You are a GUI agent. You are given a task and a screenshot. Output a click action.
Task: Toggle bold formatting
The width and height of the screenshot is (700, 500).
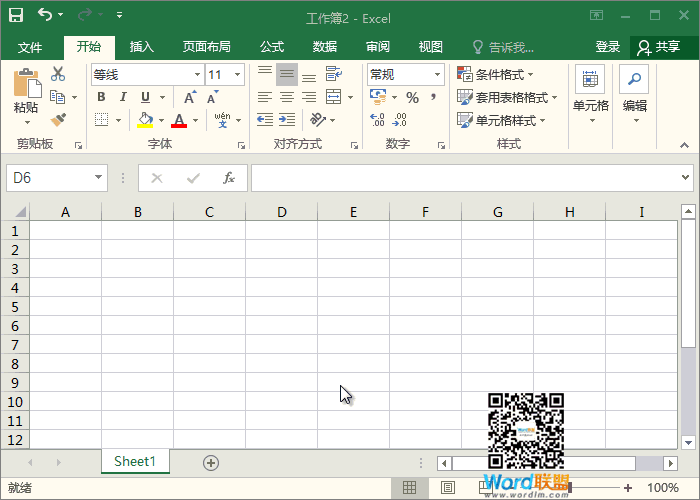pyautogui.click(x=101, y=97)
